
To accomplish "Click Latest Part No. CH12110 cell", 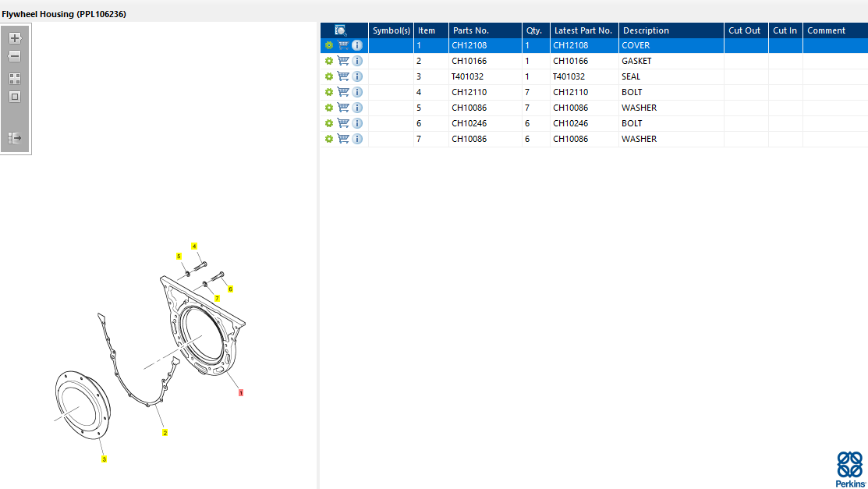I will pyautogui.click(x=584, y=92).
